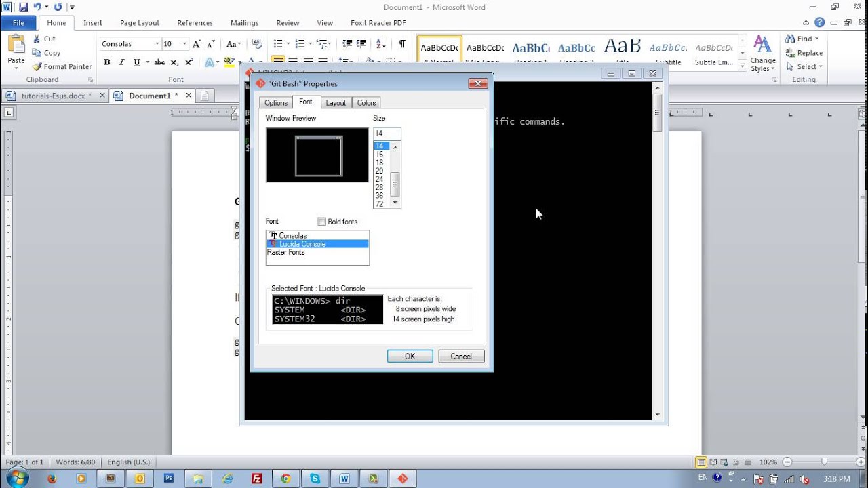Click Clear Formatting icon in Word ribbon

tap(258, 44)
